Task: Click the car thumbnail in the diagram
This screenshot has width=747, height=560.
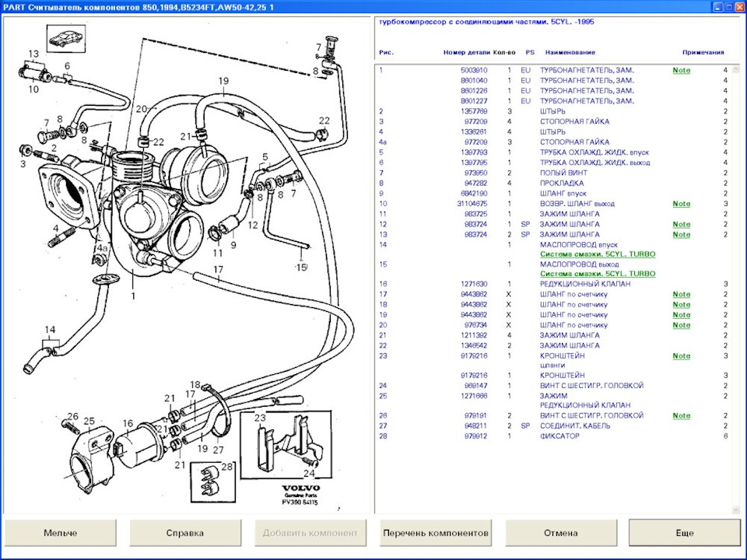Action: [66, 39]
